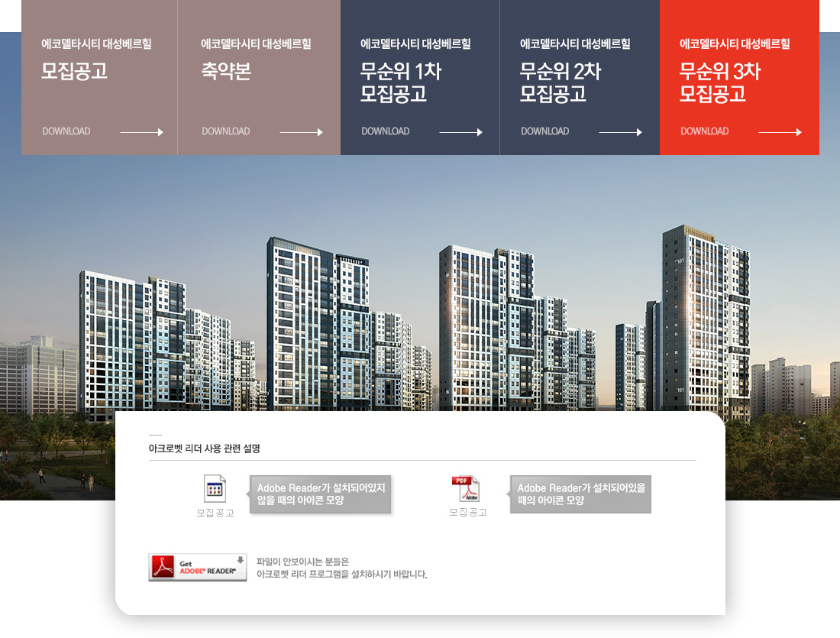Click the calendar-style file icon without Adobe Reader
Image resolution: width=840 pixels, height=638 pixels.
pyautogui.click(x=215, y=488)
